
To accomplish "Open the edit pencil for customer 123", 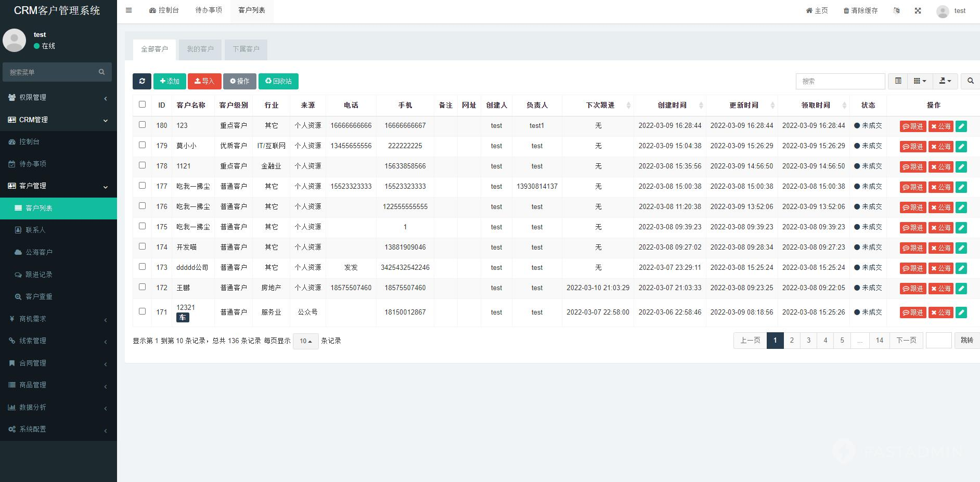I will [962, 126].
